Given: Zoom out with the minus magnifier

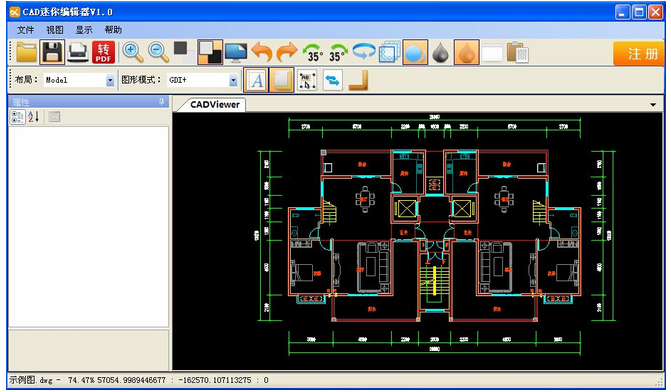Looking at the screenshot, I should [x=159, y=52].
